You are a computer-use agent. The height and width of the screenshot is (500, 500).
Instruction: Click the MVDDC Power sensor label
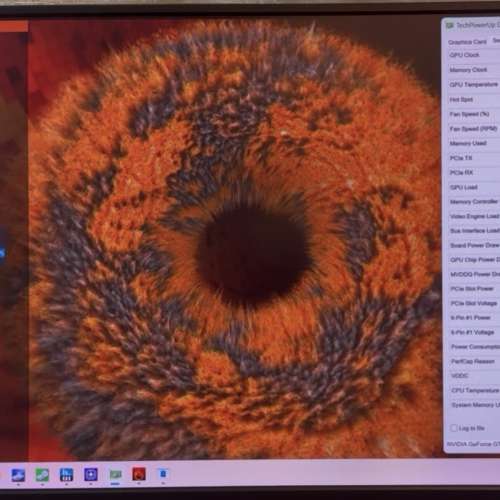click(x=475, y=274)
